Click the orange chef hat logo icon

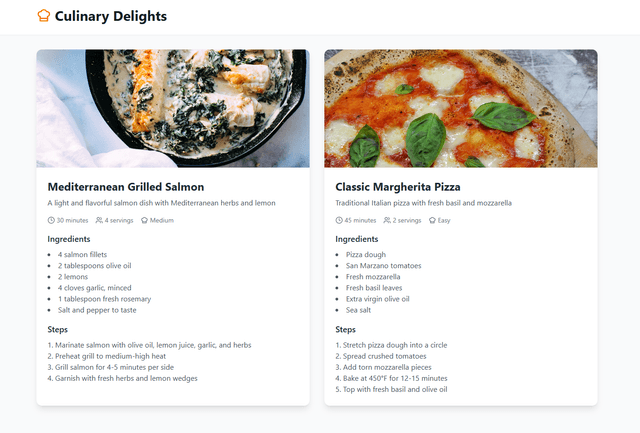point(44,16)
